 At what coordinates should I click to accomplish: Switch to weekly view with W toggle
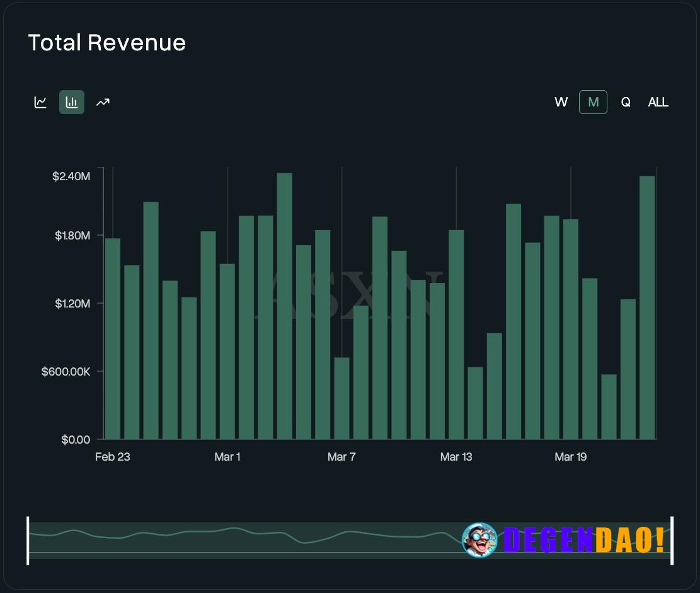561,101
